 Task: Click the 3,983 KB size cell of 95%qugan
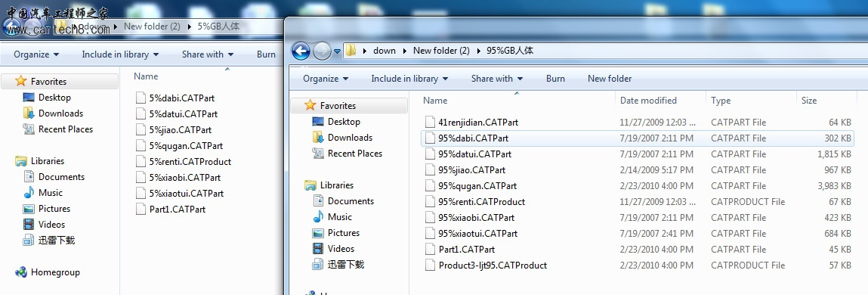tap(834, 186)
